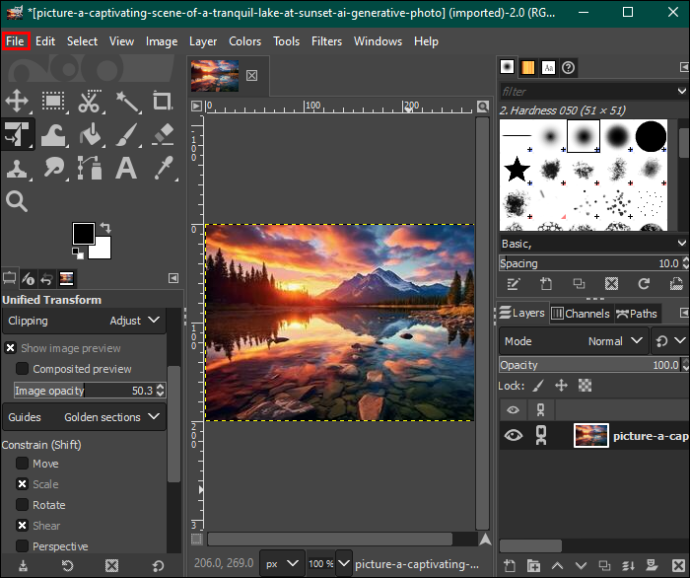Select the black star brush
The height and width of the screenshot is (578, 690).
click(516, 169)
